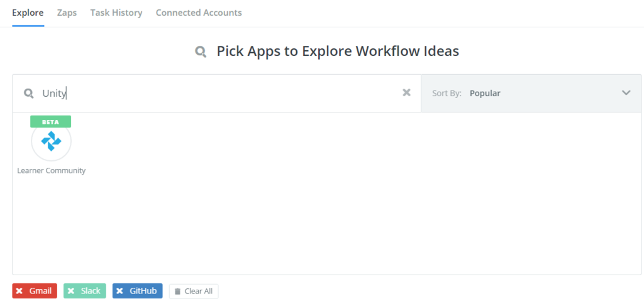Image resolution: width=644 pixels, height=306 pixels.
Task: Click the red Gmail tag label
Action: point(40,291)
